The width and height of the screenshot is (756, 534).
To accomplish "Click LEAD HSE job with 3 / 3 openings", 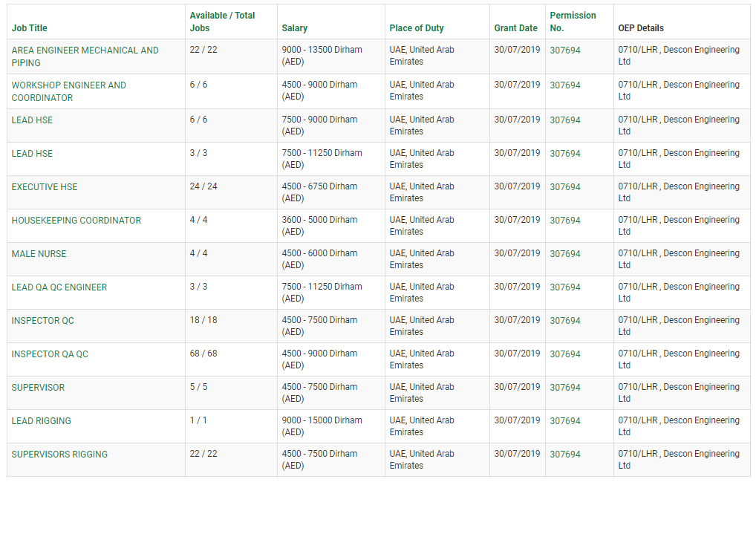I will 32,154.
